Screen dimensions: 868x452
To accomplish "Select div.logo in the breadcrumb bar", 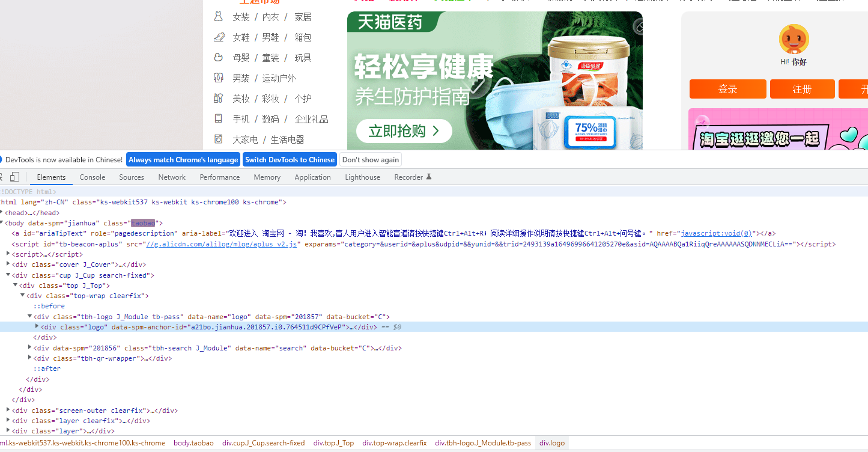I will tap(552, 443).
